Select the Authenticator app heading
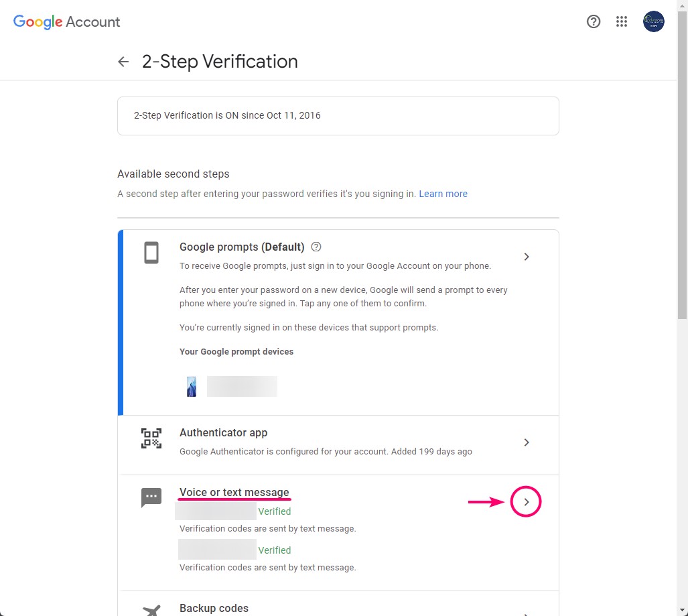Image resolution: width=688 pixels, height=616 pixels. click(x=223, y=432)
